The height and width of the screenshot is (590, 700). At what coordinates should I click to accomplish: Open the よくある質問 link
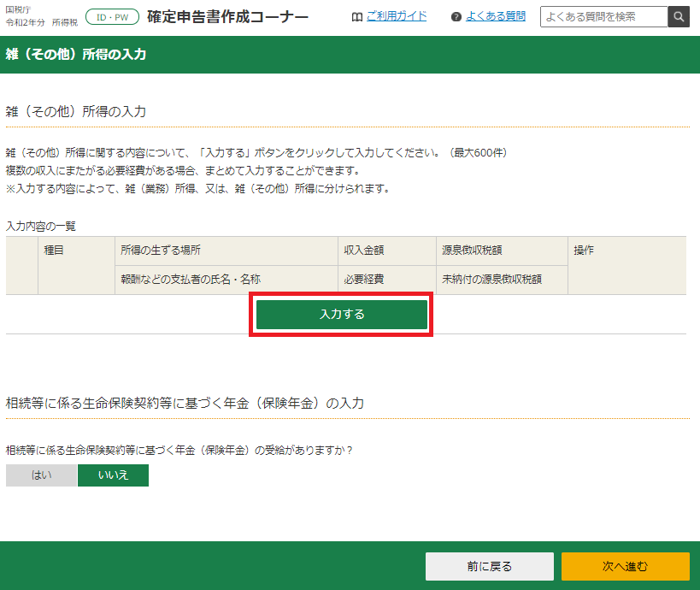pos(496,16)
